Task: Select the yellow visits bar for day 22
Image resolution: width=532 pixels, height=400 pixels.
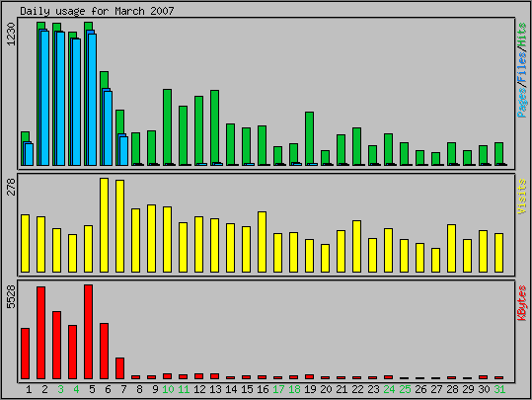Action: pyautogui.click(x=356, y=247)
